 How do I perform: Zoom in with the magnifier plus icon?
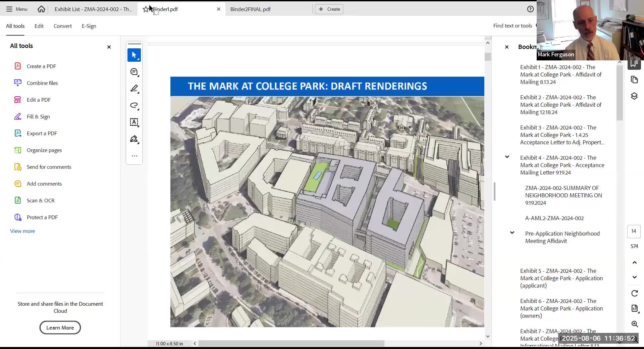click(635, 324)
